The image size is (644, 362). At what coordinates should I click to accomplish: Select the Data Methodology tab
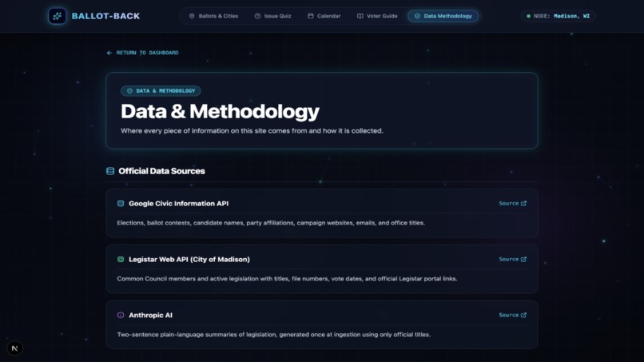(x=443, y=16)
